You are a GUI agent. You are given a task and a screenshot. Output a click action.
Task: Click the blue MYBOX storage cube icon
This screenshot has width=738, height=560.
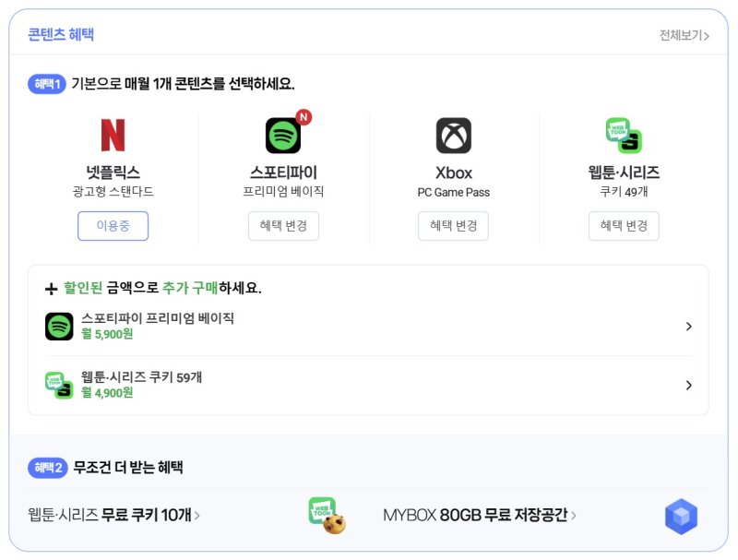[x=680, y=517]
